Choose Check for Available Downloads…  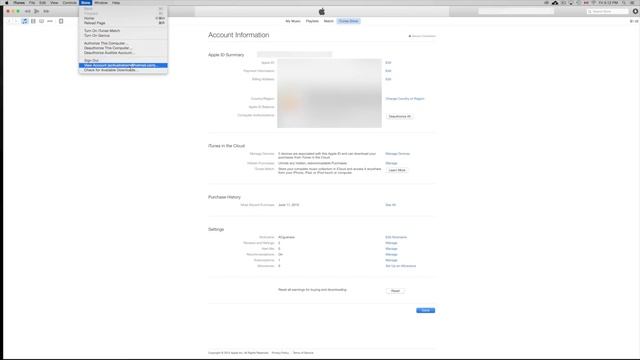pos(123,70)
